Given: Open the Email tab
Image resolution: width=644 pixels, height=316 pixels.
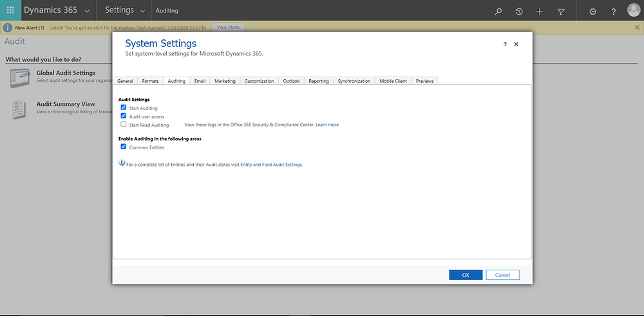Looking at the screenshot, I should [200, 81].
